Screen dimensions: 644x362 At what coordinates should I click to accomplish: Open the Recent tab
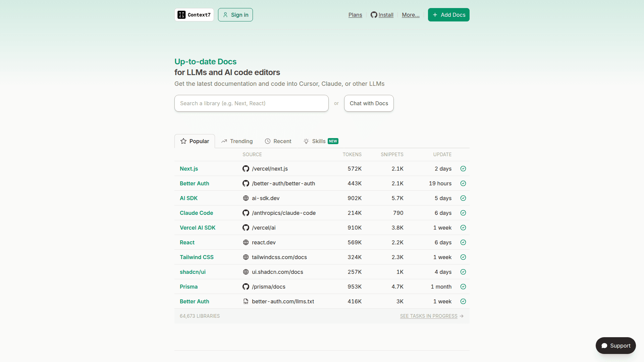tap(278, 141)
